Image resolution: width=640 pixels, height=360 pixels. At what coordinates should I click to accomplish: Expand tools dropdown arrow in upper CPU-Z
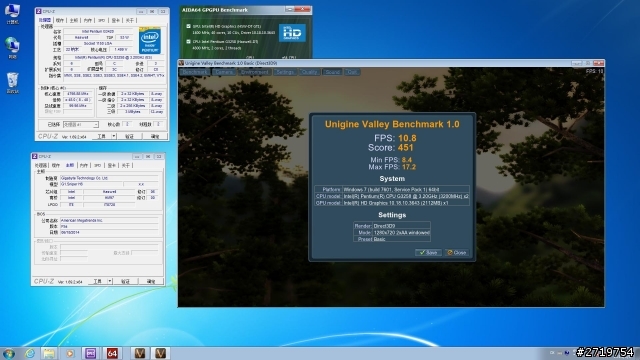coord(114,136)
